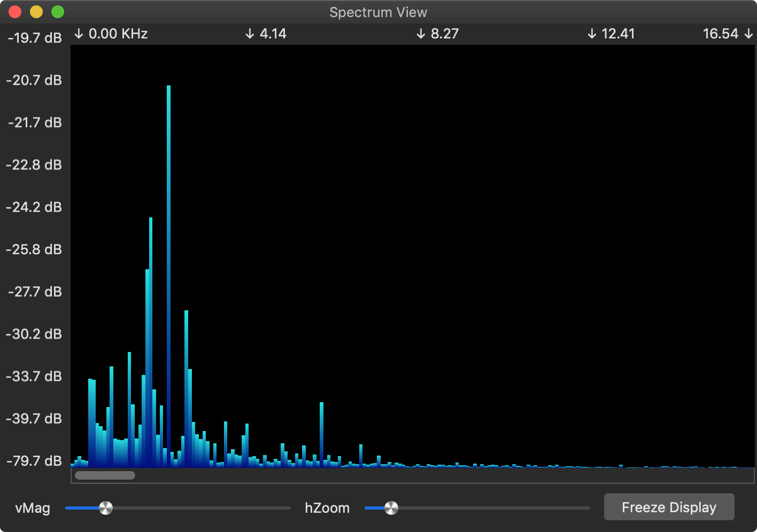757x532 pixels.
Task: Click the -21.7 dB scale label
Action: (x=35, y=122)
